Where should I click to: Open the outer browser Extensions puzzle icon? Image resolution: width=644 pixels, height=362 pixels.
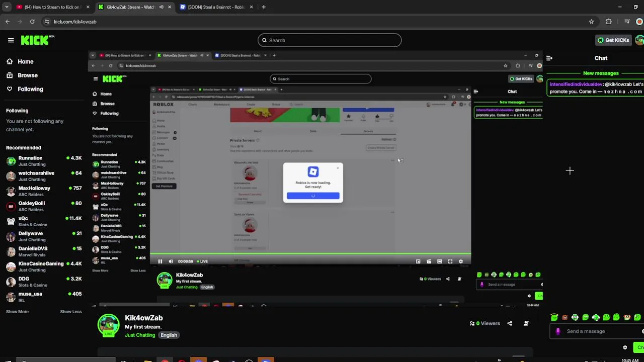[x=609, y=22]
